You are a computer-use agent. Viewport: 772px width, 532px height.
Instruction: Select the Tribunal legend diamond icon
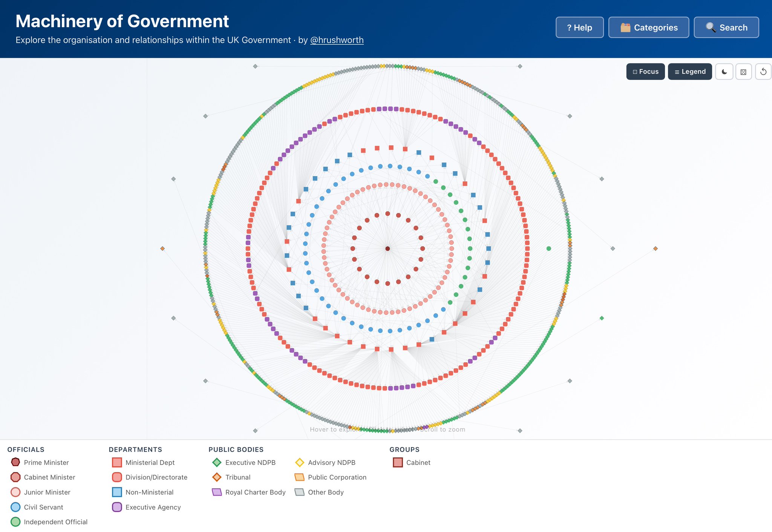coord(217,477)
